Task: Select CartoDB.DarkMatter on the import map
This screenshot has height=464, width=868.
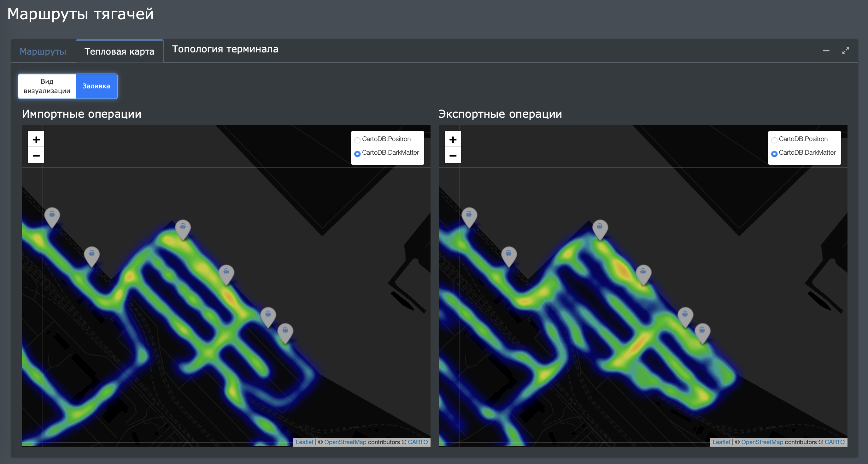Action: 357,153
